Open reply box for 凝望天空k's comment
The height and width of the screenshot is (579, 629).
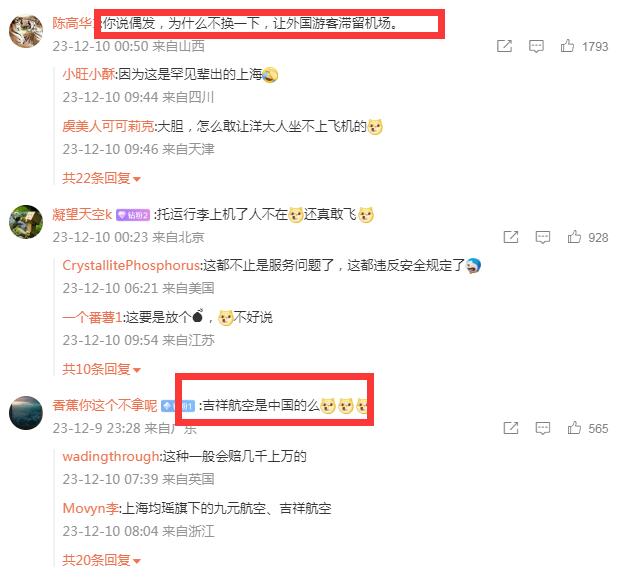tap(542, 237)
